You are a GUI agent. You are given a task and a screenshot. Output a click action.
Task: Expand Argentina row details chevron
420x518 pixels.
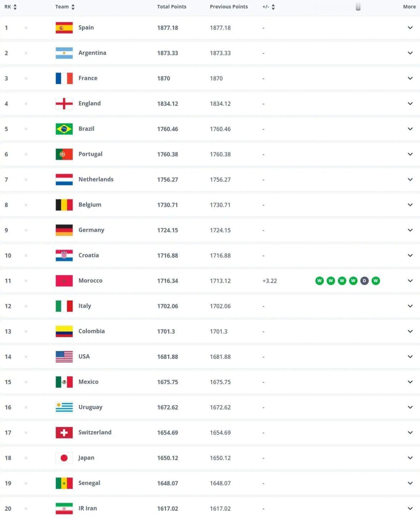pyautogui.click(x=410, y=53)
